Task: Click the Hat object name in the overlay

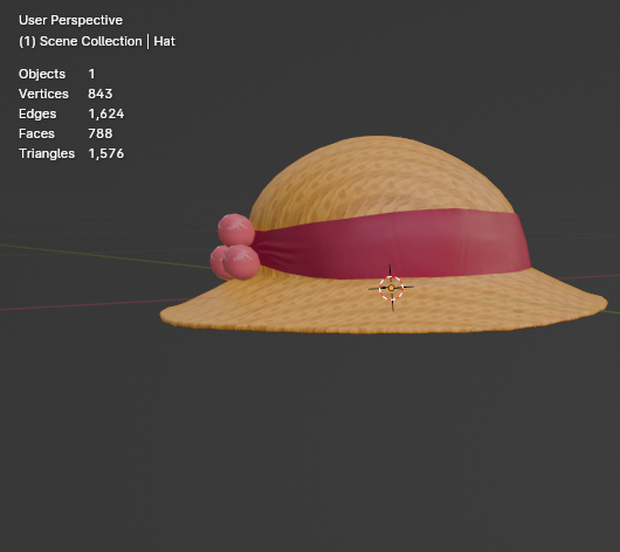Action: 164,41
